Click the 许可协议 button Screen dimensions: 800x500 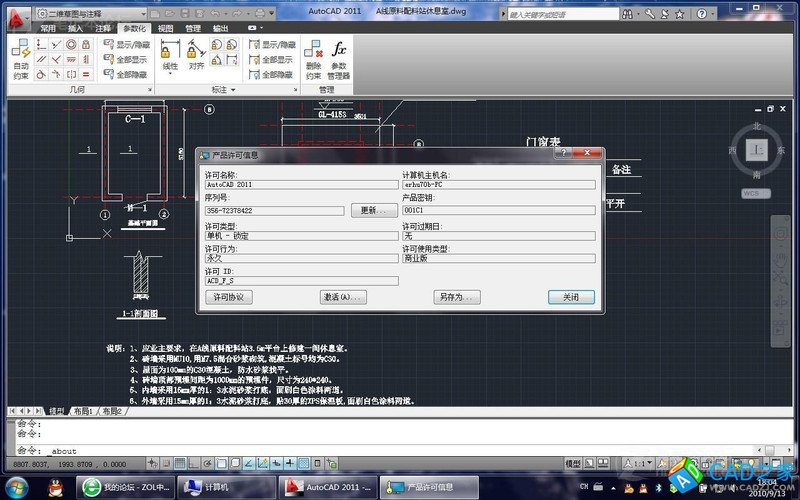click(x=229, y=297)
